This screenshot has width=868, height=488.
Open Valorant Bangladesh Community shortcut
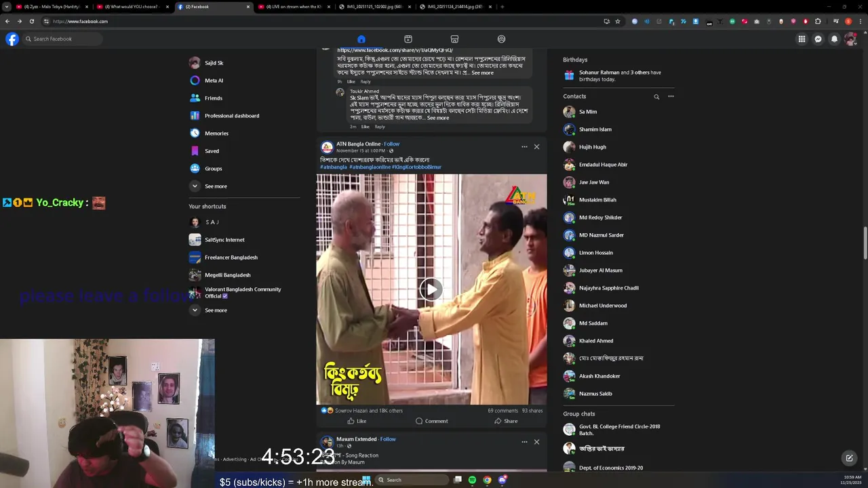[244, 293]
